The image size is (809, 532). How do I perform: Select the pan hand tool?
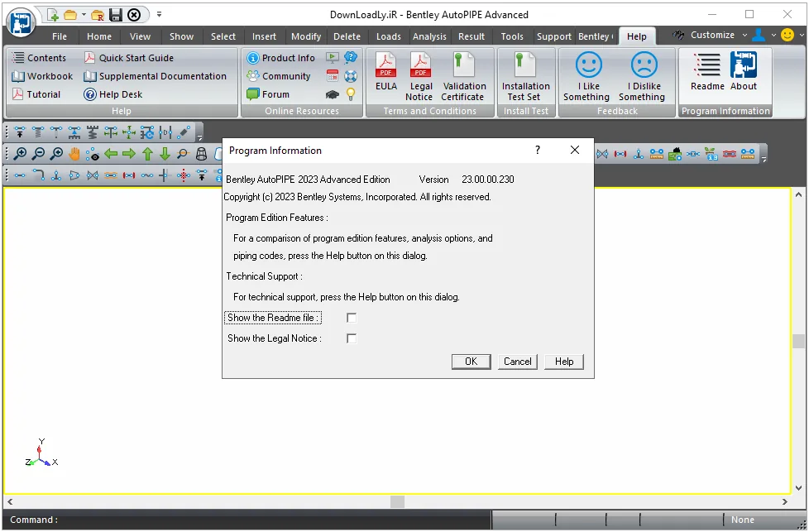click(74, 154)
